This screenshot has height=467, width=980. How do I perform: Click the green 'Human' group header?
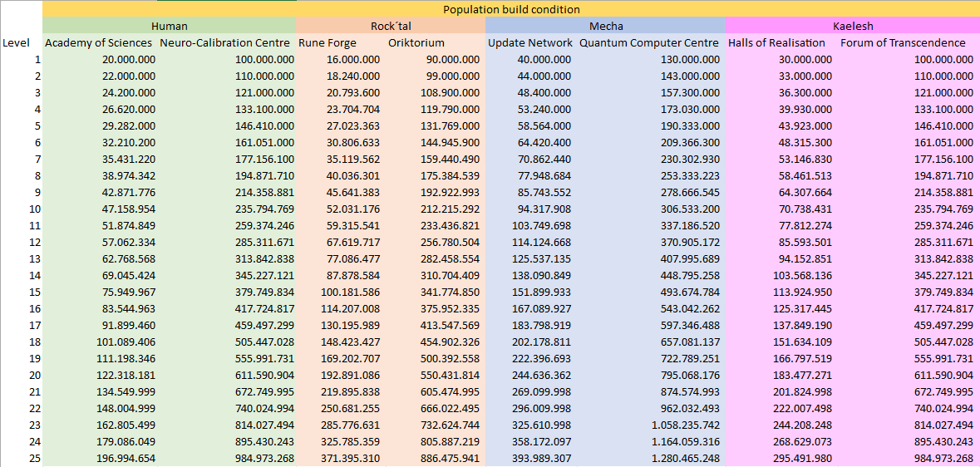(169, 26)
